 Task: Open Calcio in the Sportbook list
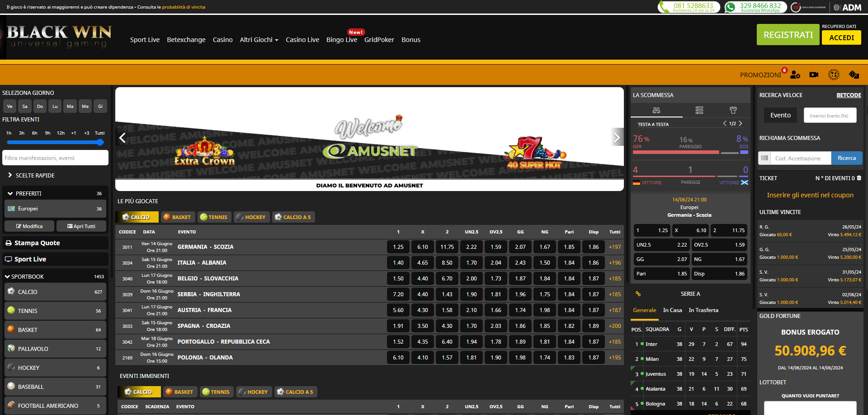click(x=55, y=292)
